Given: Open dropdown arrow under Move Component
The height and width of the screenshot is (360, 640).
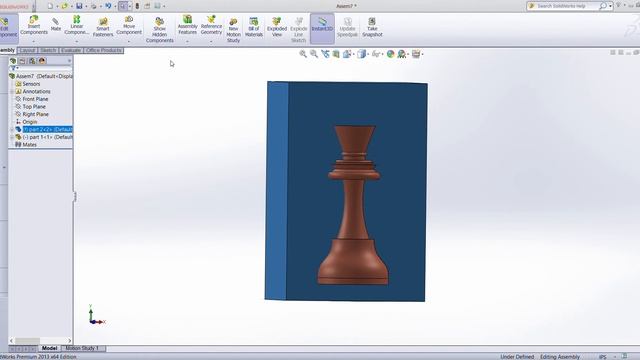Looking at the screenshot, I should (x=129, y=41).
